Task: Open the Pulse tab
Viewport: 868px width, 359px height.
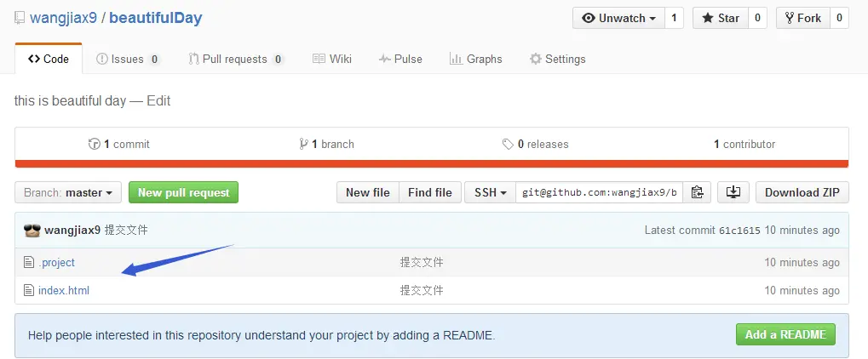Action: (400, 60)
